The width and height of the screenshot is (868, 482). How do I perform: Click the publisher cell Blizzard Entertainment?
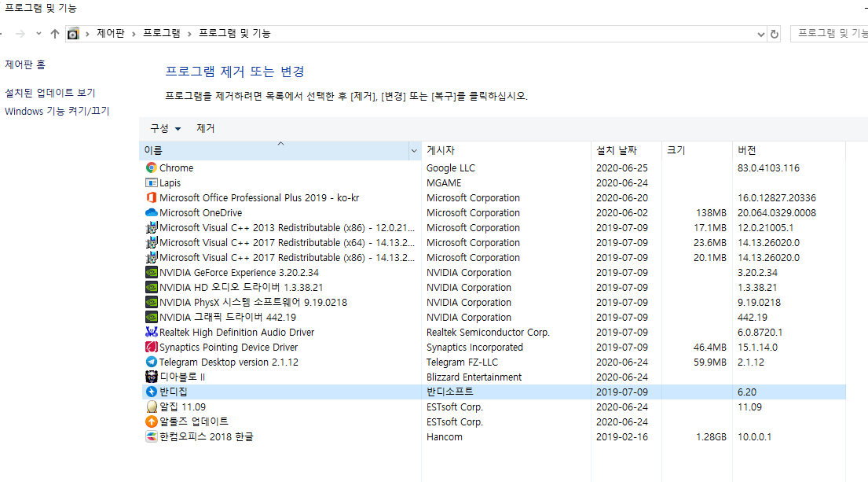tap(474, 377)
